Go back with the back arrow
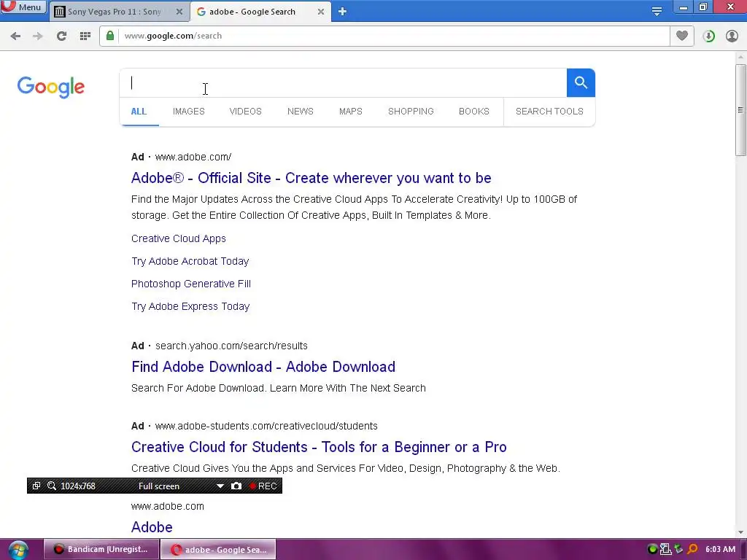Screen dimensions: 747x560 pos(15,36)
